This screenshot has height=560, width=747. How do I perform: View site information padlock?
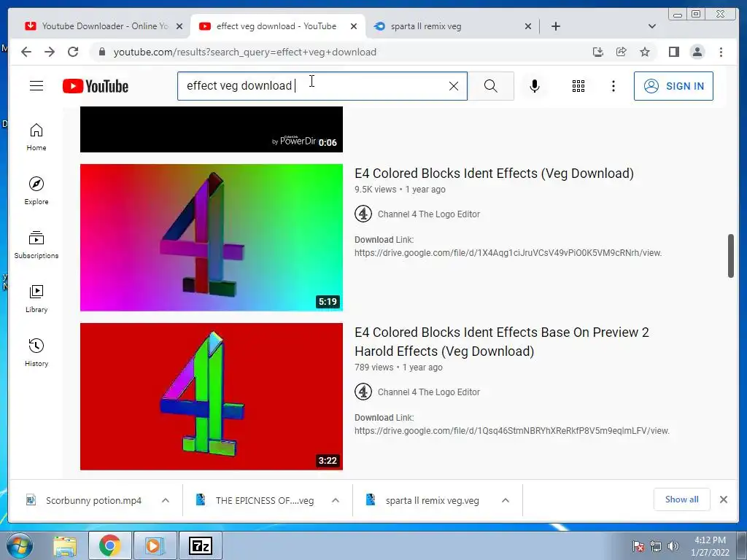(x=102, y=52)
